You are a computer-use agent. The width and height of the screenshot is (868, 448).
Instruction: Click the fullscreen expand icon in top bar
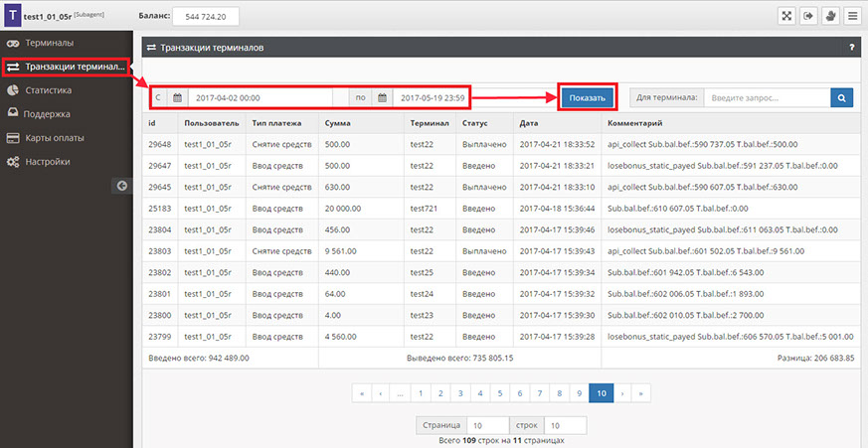(786, 16)
